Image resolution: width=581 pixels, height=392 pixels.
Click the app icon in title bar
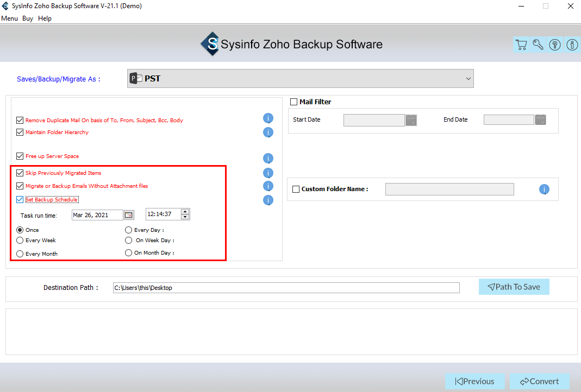pyautogui.click(x=5, y=6)
